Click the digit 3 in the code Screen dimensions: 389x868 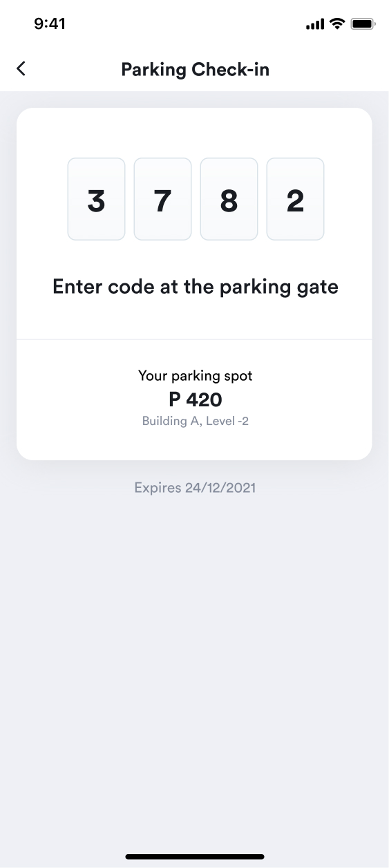(x=96, y=201)
